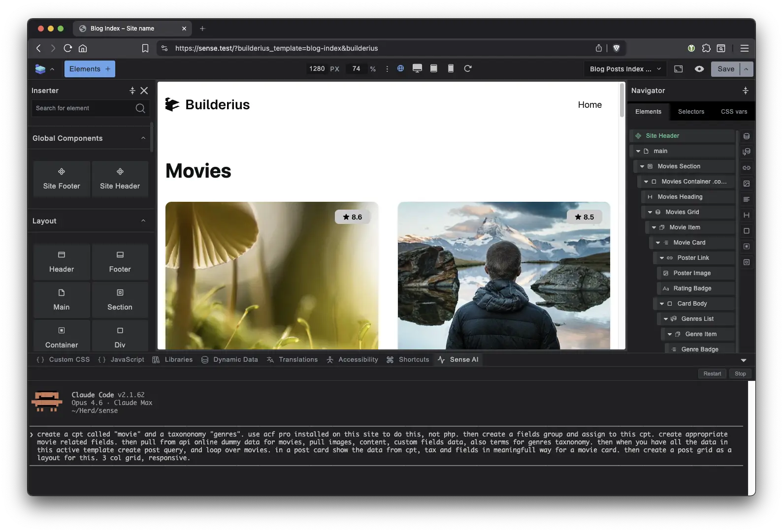Switch to the Selectors tab
This screenshot has width=783, height=532.
691,112
